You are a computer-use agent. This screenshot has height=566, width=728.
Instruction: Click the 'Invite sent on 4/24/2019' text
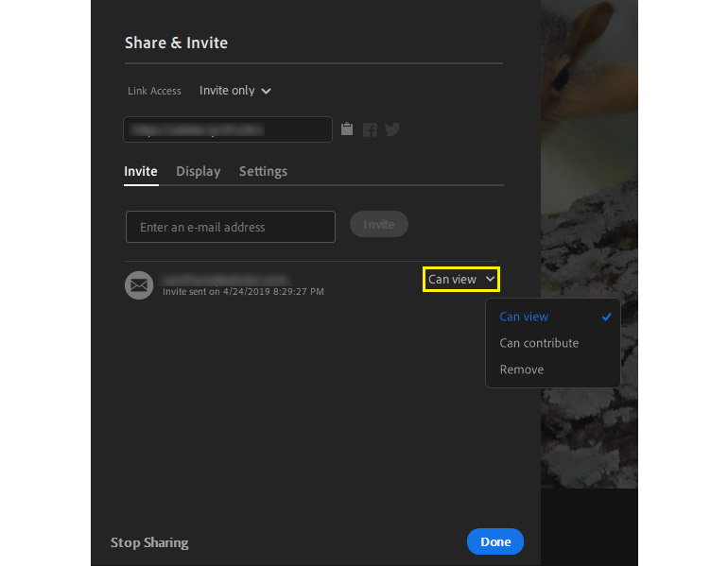243,292
